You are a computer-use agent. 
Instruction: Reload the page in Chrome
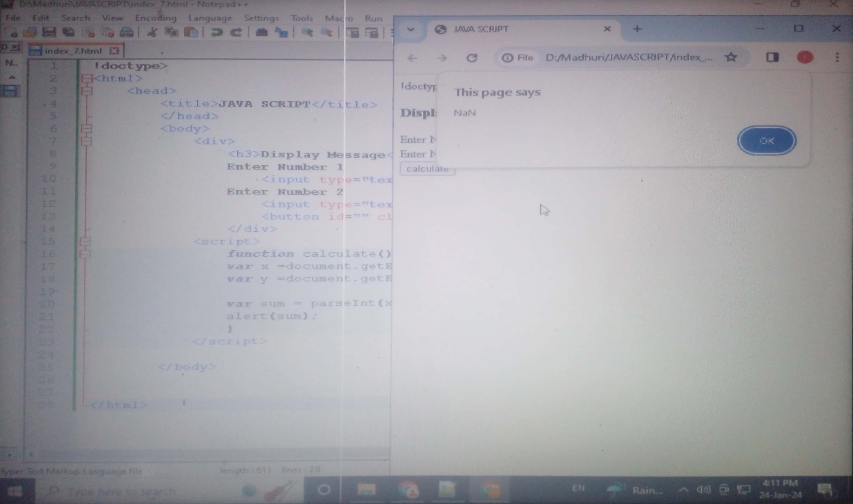click(x=472, y=58)
